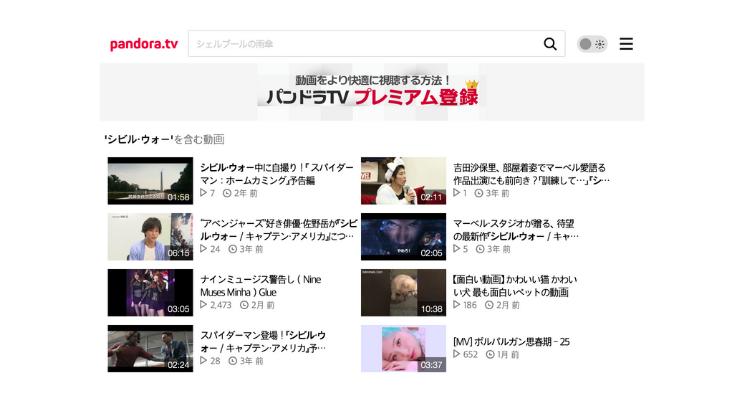Image resolution: width=740 pixels, height=416 pixels.
Task: Open Spider-Man Homecoming trailer thumbnail
Action: pyautogui.click(x=150, y=180)
